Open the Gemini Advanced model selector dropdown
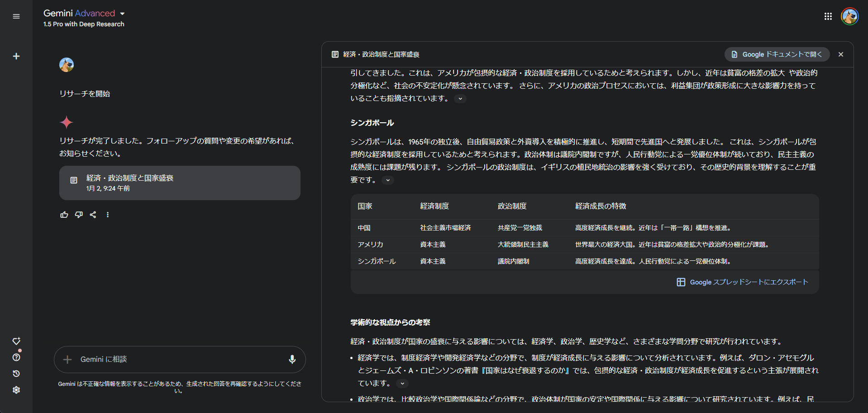The height and width of the screenshot is (413, 868). click(x=122, y=14)
